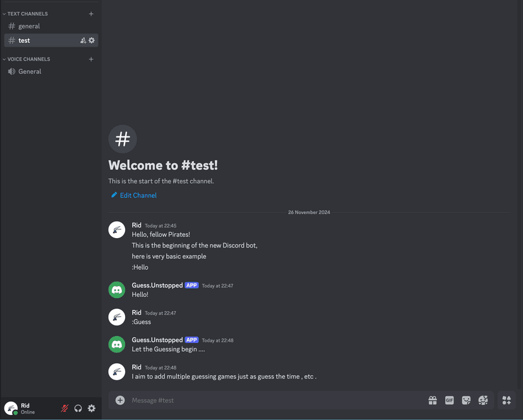Click the plus attachment button in message box

[120, 400]
